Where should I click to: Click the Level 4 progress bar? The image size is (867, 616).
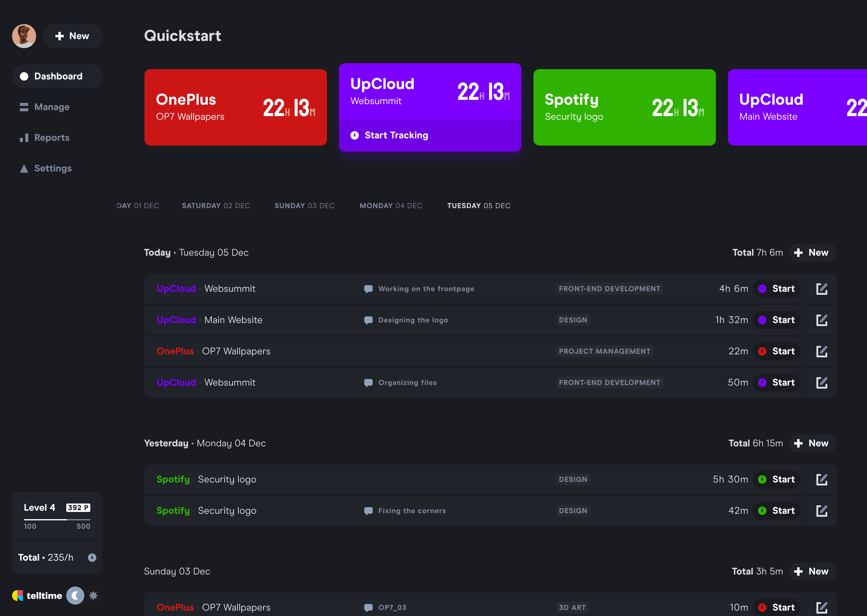57,519
